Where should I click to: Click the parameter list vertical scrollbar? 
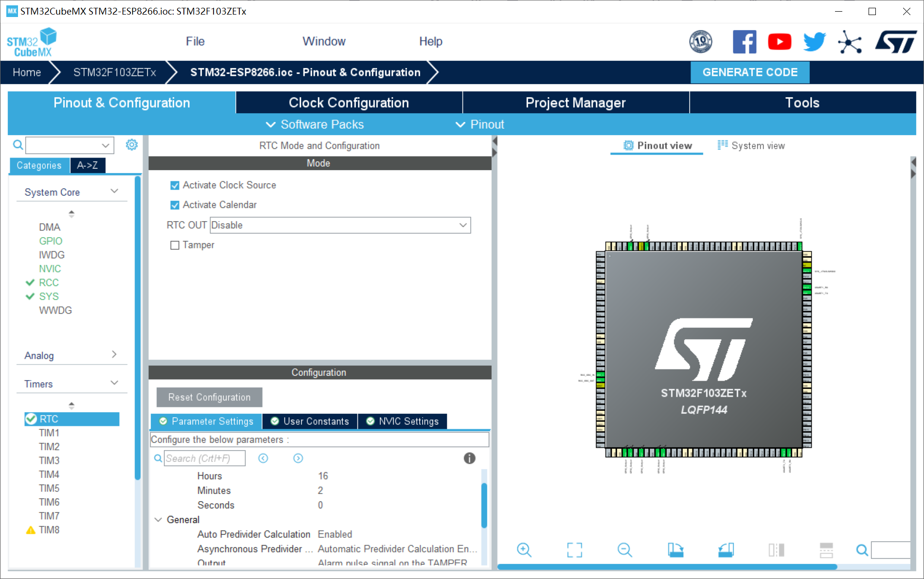(x=484, y=505)
